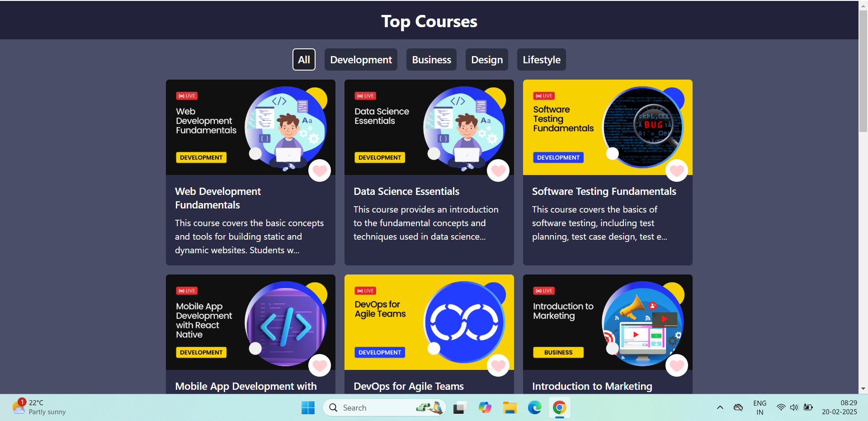Click DEVELOPMENT tag on DevOps card
This screenshot has width=868, height=421.
tap(380, 352)
